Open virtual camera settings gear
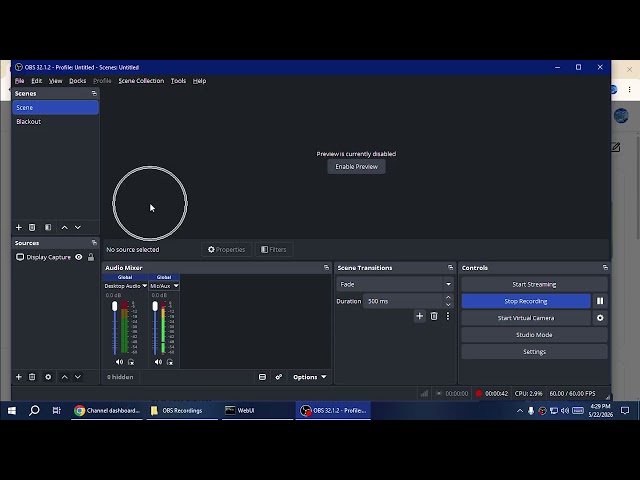640x480 pixels. tap(600, 318)
